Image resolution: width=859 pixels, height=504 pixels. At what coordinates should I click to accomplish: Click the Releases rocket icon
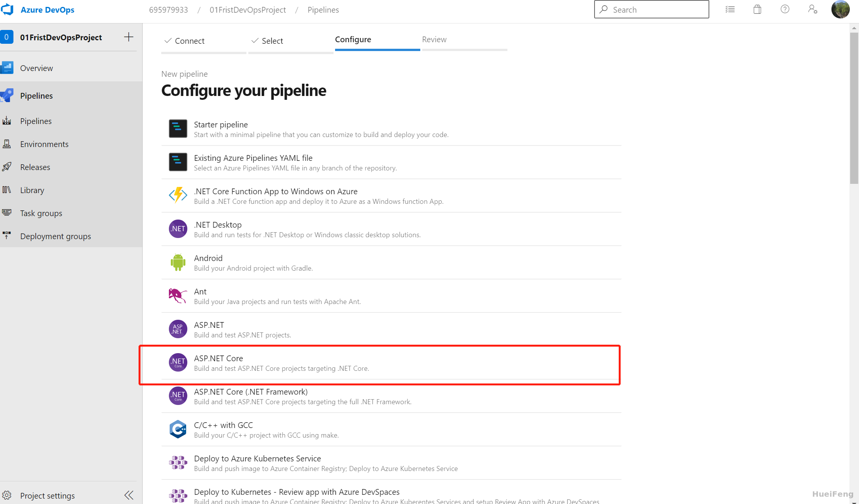coord(7,167)
